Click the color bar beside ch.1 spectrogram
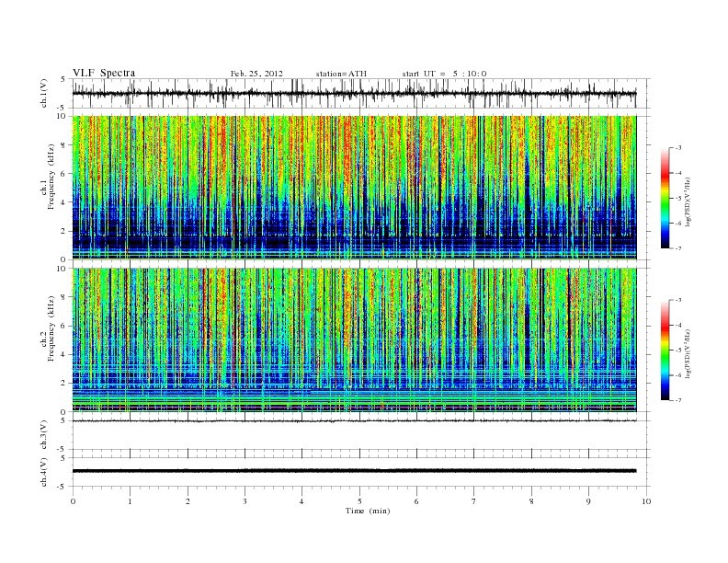 [665, 198]
